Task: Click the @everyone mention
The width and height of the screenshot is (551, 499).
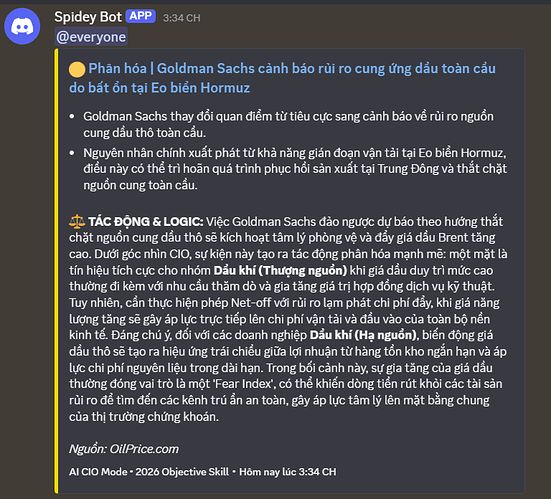Action: coord(91,37)
